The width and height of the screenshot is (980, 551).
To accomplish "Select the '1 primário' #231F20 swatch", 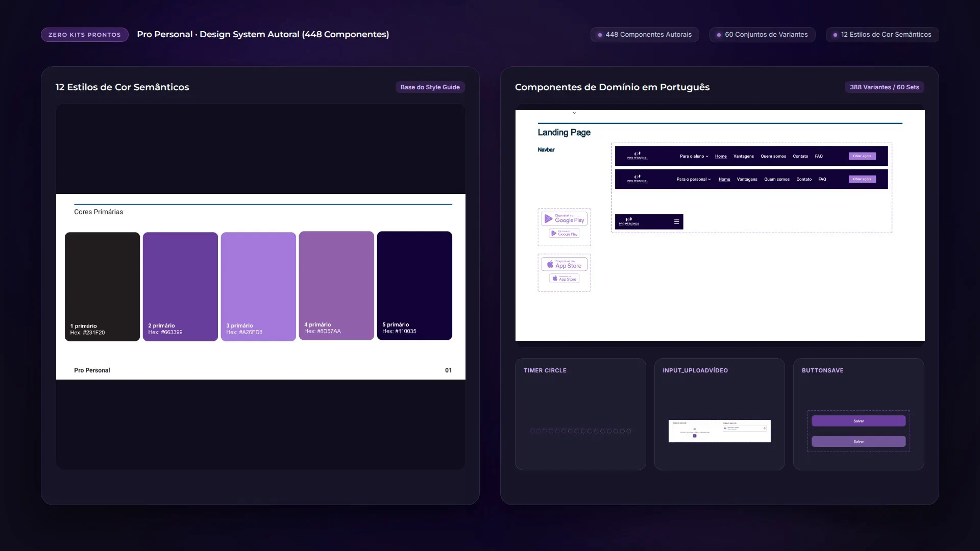I will point(102,287).
